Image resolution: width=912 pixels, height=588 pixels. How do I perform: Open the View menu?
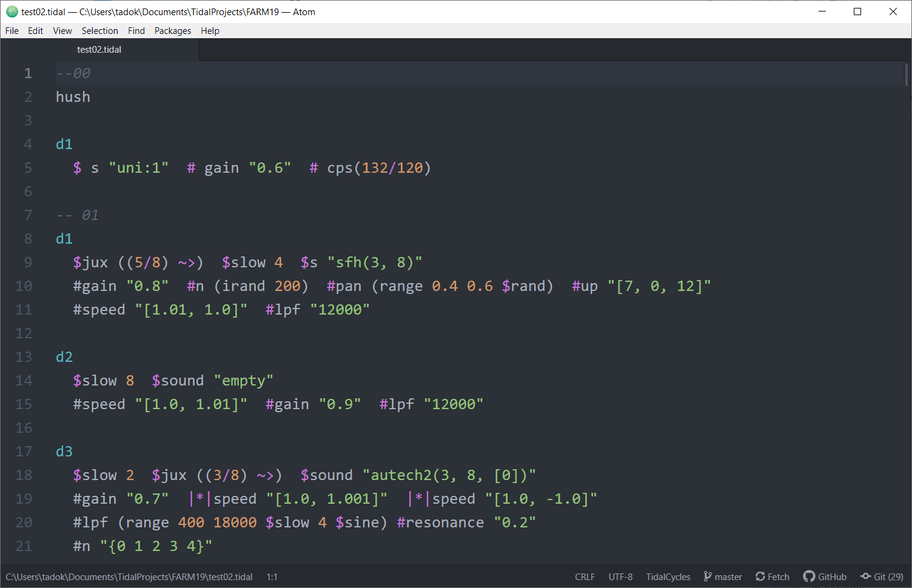[62, 31]
